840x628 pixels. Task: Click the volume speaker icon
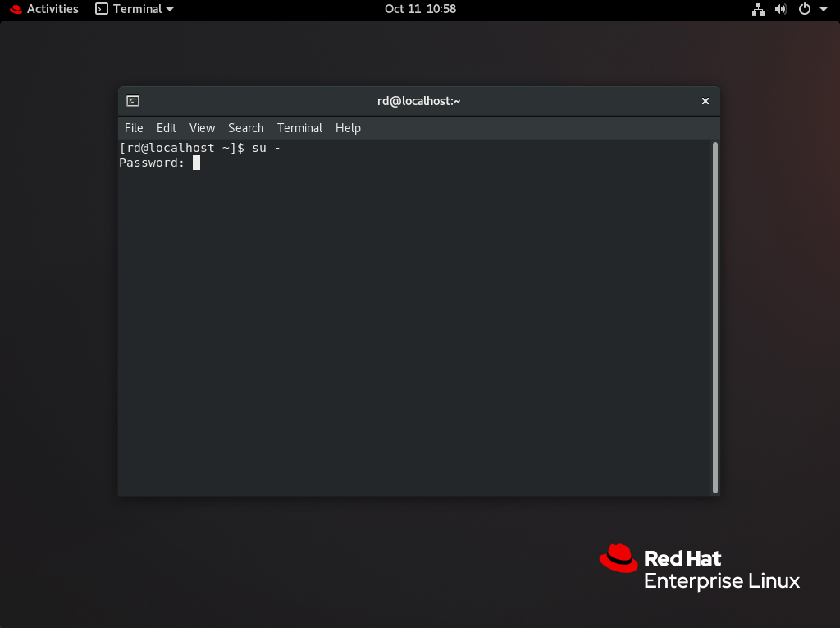[781, 9]
